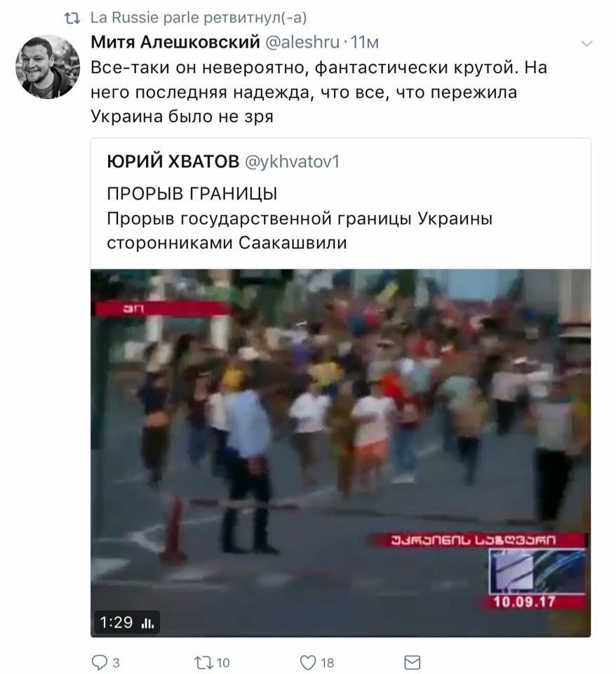Visit the @aleshru handle

[x=303, y=42]
